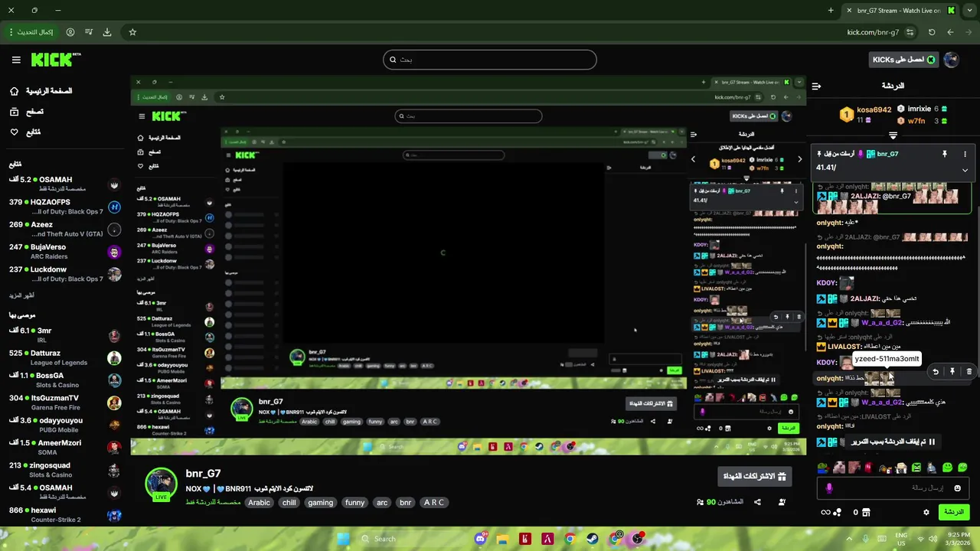This screenshot has height=551, width=980.
Task: Click the green chat send button
Action: click(x=953, y=512)
